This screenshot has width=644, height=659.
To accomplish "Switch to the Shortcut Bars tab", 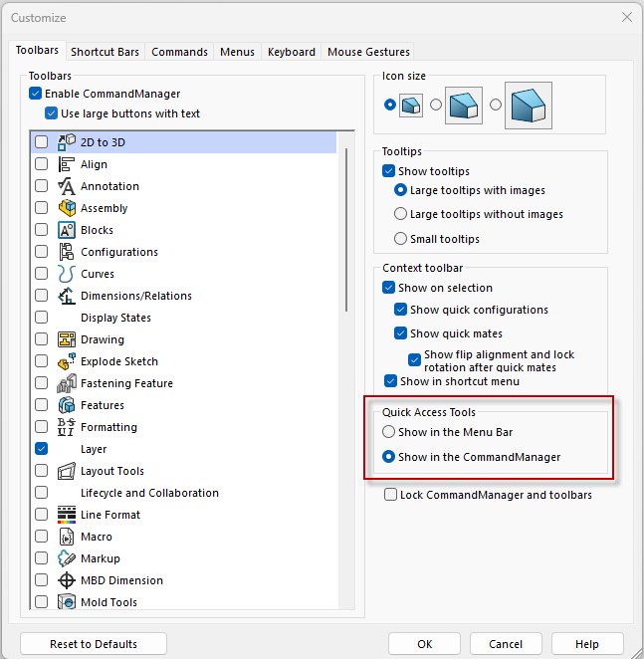I will point(105,52).
